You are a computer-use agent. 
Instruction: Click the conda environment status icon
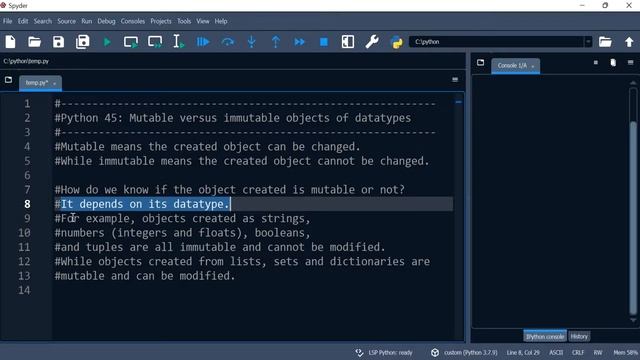point(435,353)
